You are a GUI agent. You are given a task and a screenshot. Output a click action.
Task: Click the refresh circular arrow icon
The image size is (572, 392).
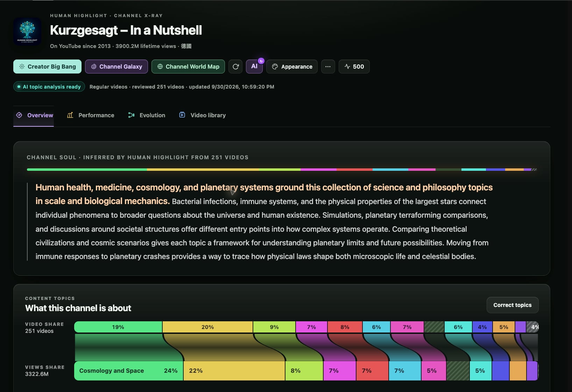[x=235, y=66]
